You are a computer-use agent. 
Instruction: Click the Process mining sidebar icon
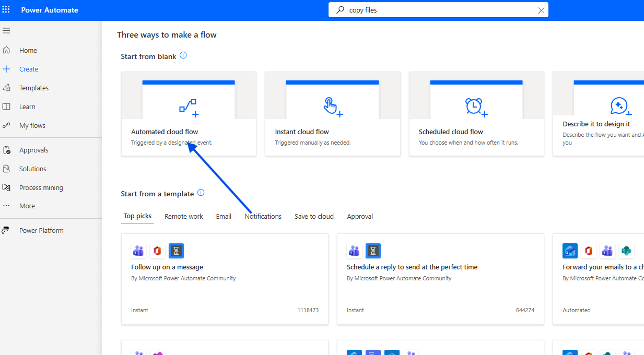pyautogui.click(x=6, y=187)
